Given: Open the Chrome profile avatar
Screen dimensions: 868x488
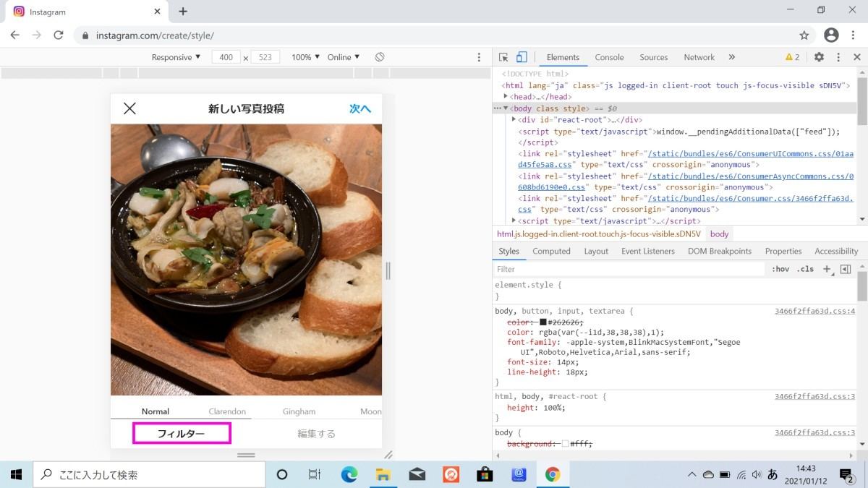Looking at the screenshot, I should pos(832,35).
